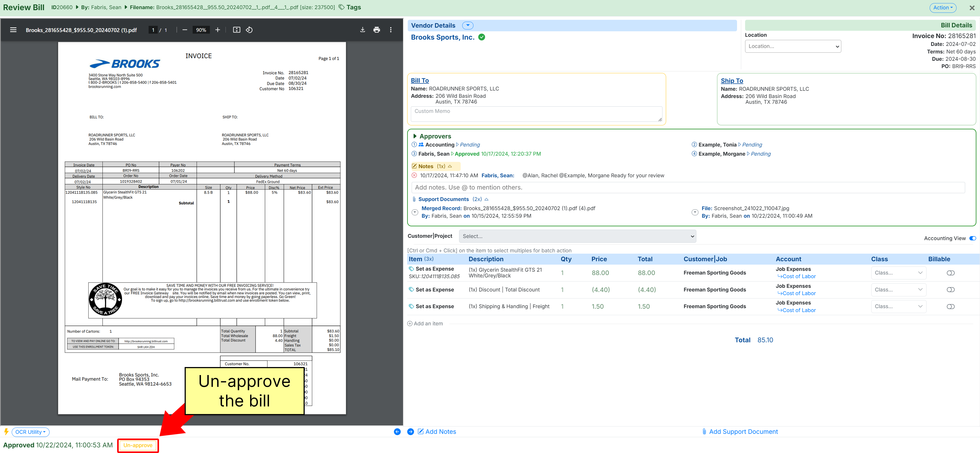Open the PDF viewer more-options menu
This screenshot has height=453, width=980.
(391, 30)
